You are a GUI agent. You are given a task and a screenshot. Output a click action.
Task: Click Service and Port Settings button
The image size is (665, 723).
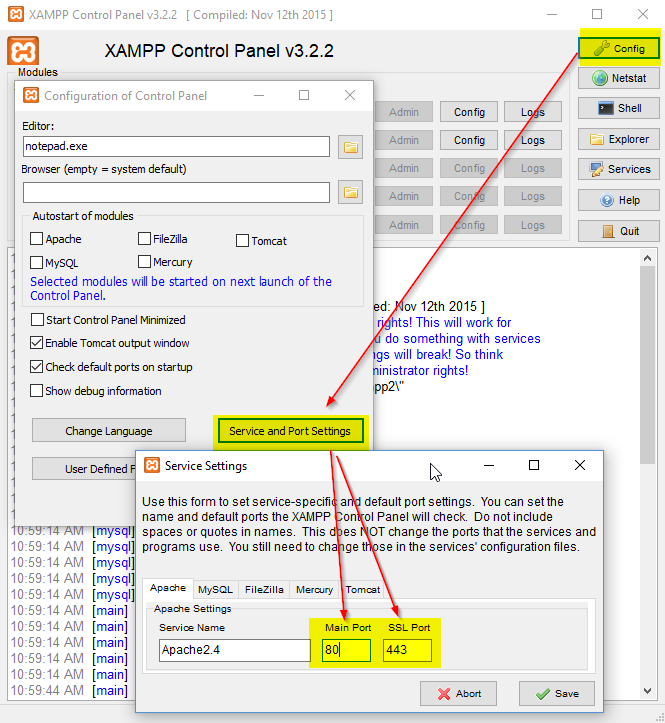[290, 431]
